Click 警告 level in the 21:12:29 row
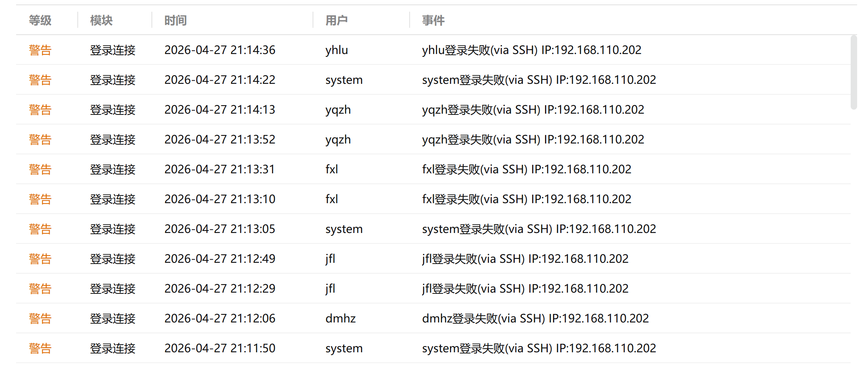Image resolution: width=868 pixels, height=368 pixels. (40, 289)
